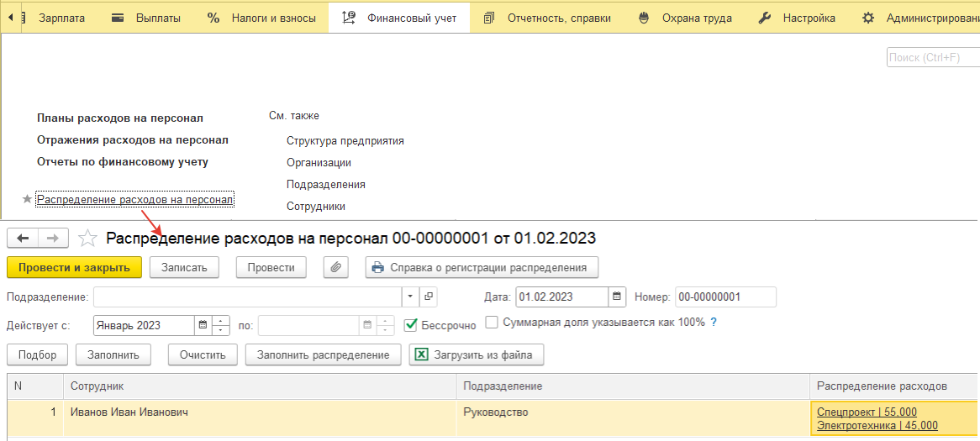Open Отчеты по финансовому учету
Screen dimensions: 980x441
(x=123, y=162)
